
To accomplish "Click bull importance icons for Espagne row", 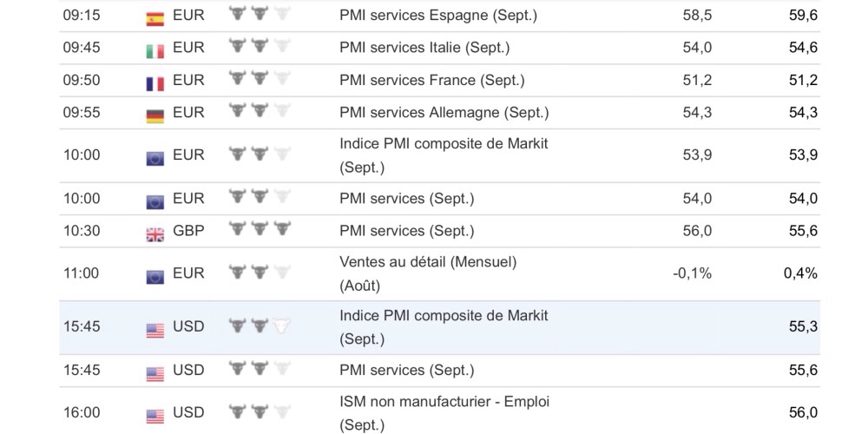I will pos(259,14).
